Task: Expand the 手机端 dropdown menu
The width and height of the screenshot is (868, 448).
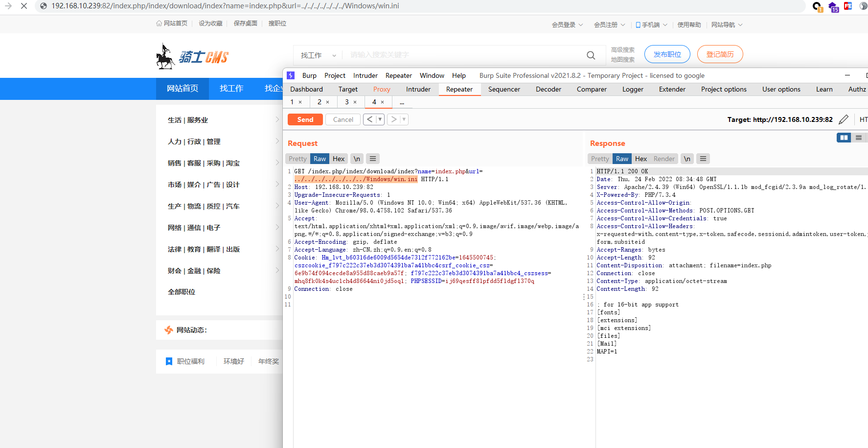Action: [651, 24]
